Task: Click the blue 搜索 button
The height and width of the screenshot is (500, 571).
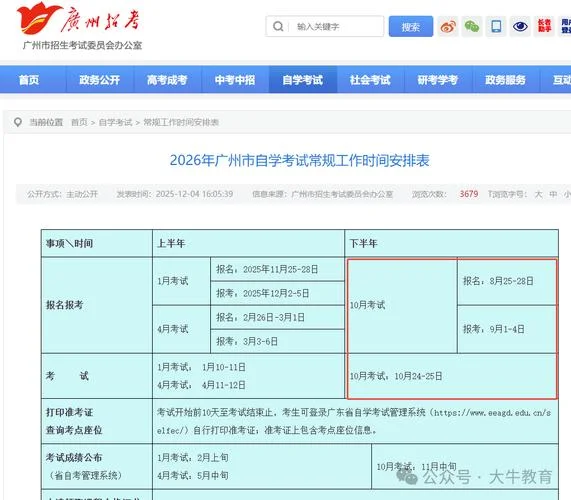Action: pos(411,26)
